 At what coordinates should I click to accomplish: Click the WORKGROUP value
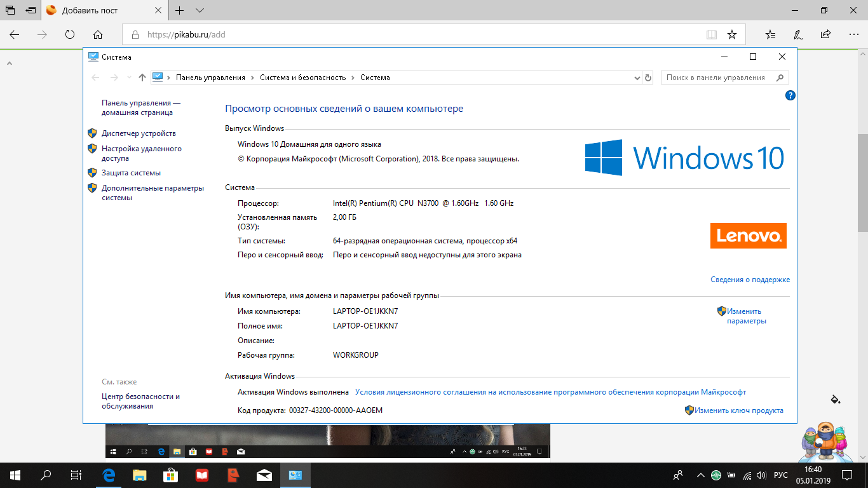[x=356, y=355]
